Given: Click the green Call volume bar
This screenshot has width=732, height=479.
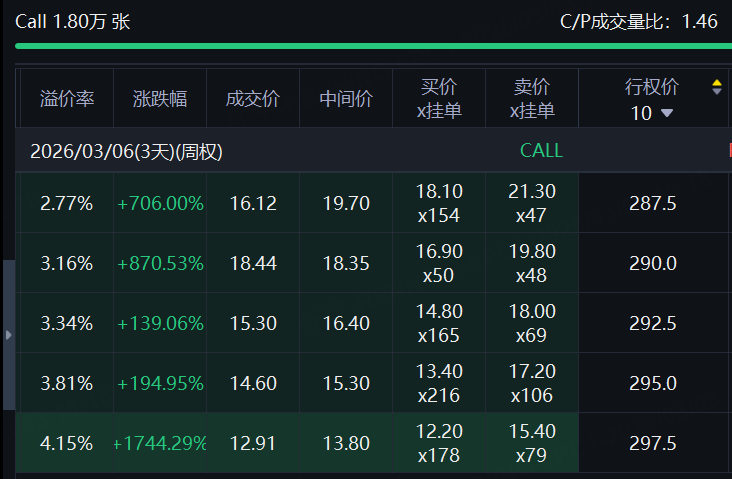Looking at the screenshot, I should pyautogui.click(x=366, y=46).
